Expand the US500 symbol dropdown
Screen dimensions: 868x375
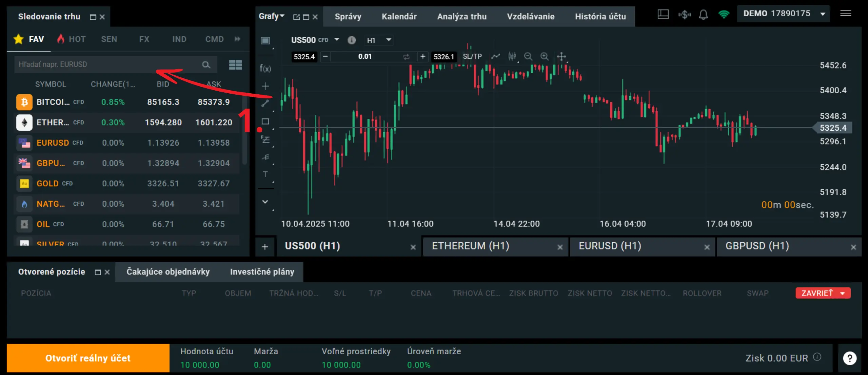pos(337,40)
